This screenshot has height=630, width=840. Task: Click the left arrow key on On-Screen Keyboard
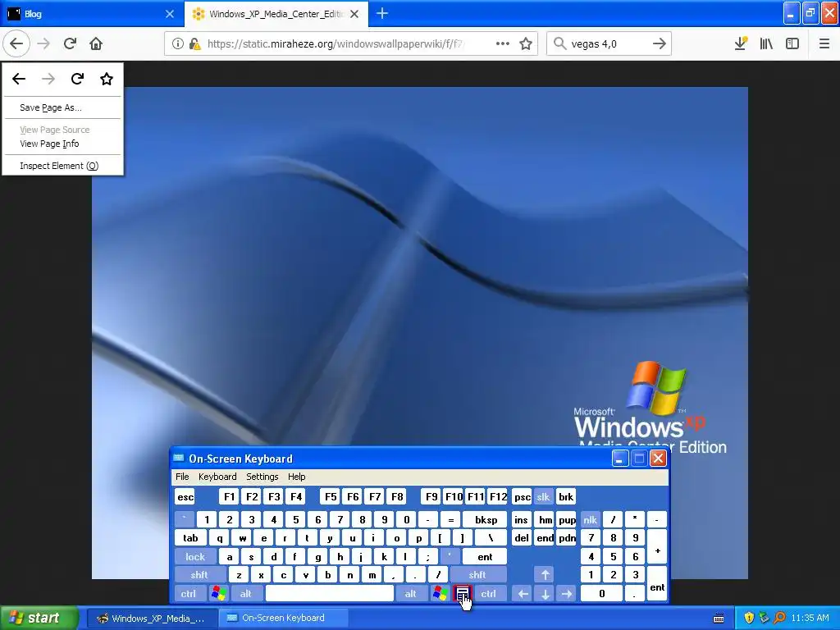pyautogui.click(x=523, y=594)
